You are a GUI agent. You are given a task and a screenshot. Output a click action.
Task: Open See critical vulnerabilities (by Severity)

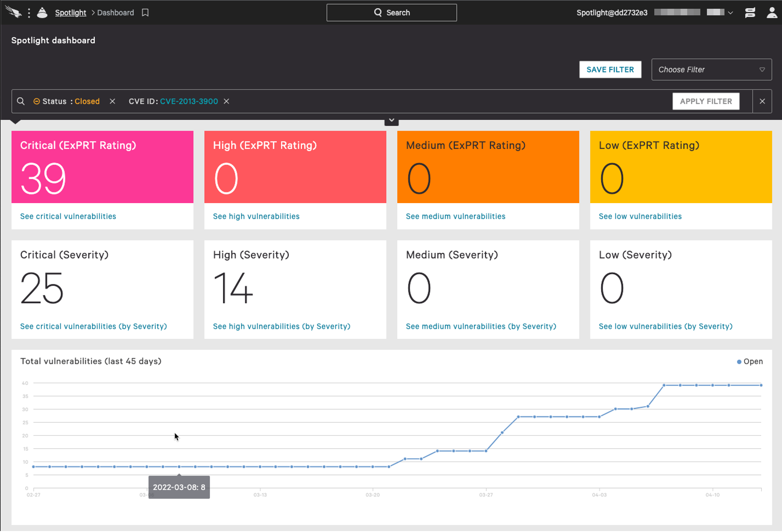click(93, 326)
